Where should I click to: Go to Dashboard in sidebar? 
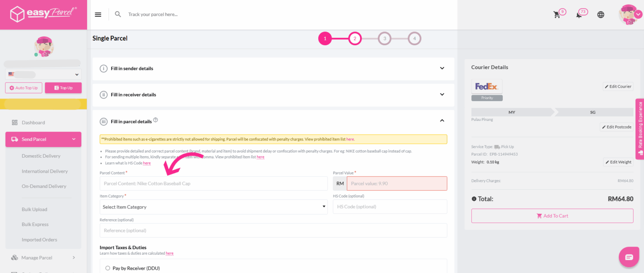tap(33, 122)
